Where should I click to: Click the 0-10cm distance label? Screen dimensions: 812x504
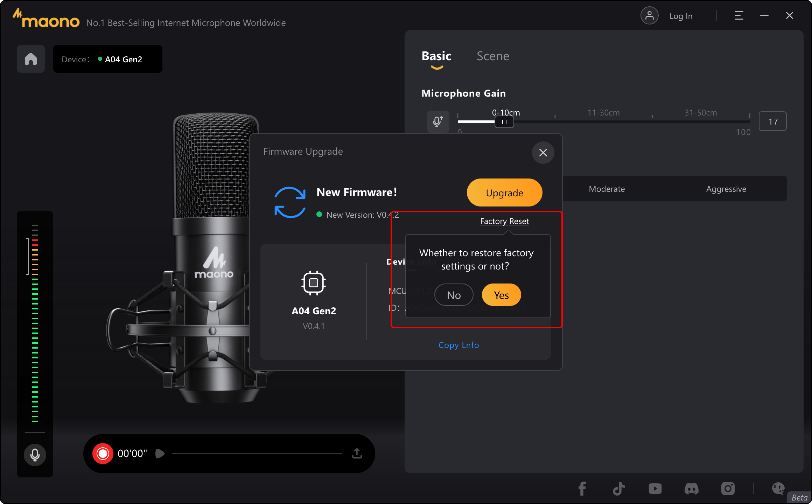pos(506,113)
